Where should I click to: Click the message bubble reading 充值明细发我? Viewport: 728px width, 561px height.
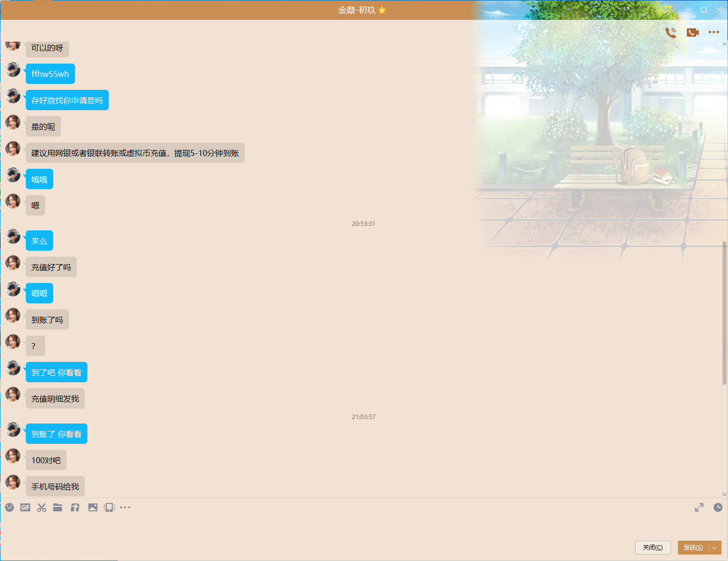pos(55,399)
